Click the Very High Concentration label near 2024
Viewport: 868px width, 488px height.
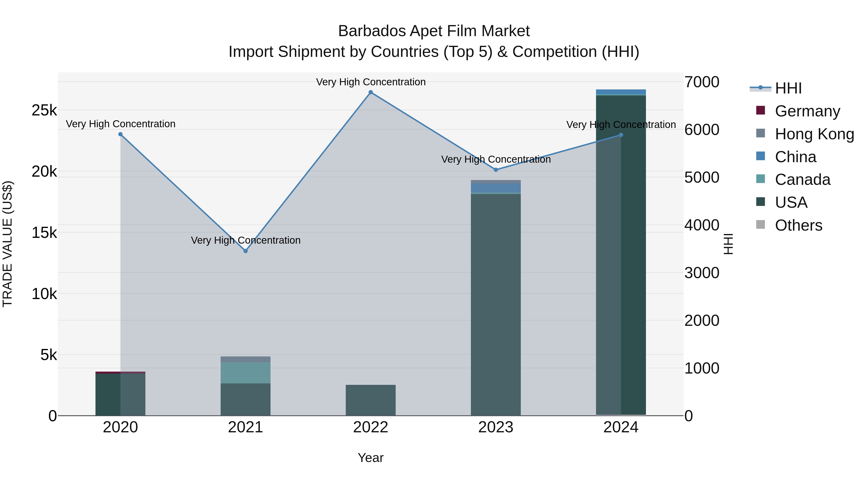(621, 125)
